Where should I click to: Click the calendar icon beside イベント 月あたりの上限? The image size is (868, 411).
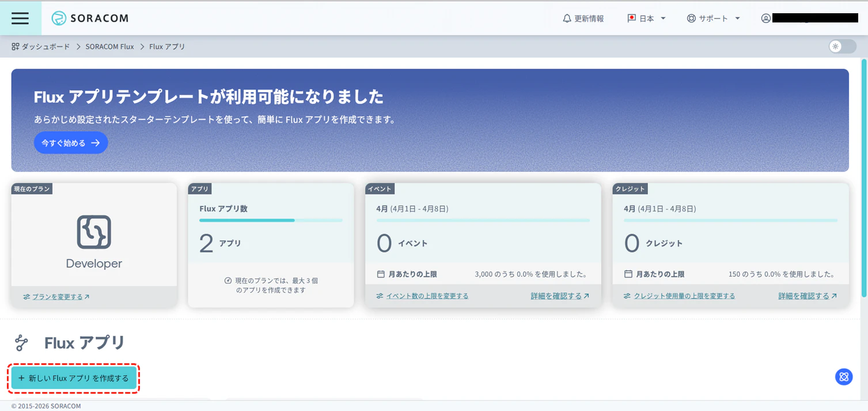tap(381, 274)
